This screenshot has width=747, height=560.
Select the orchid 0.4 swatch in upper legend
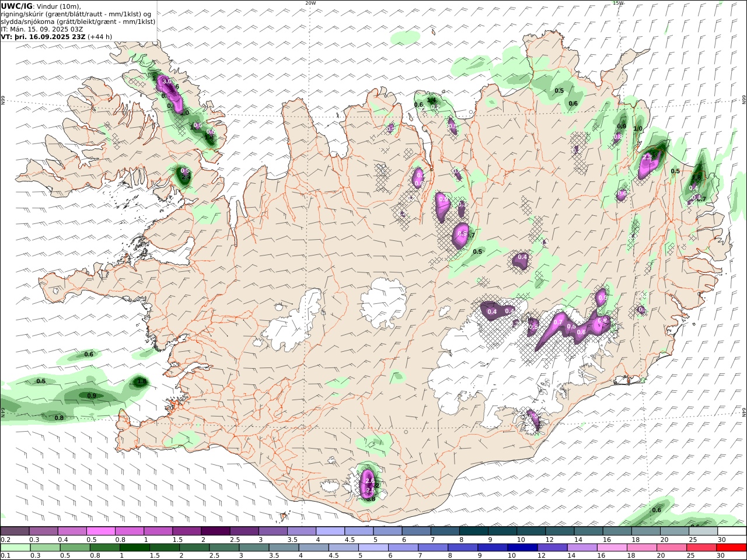tap(72, 531)
